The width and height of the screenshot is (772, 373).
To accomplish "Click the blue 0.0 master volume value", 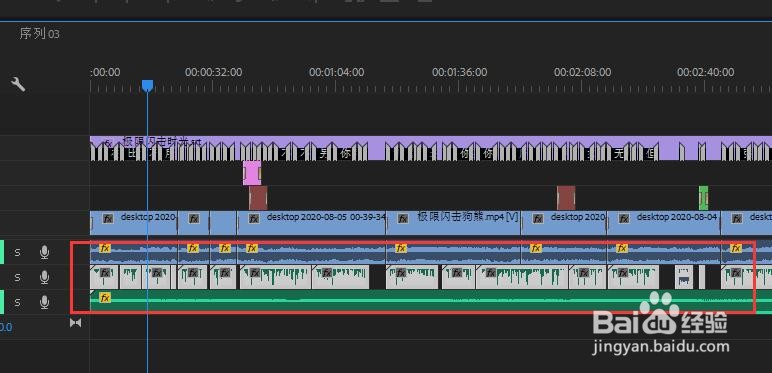I will point(6,327).
